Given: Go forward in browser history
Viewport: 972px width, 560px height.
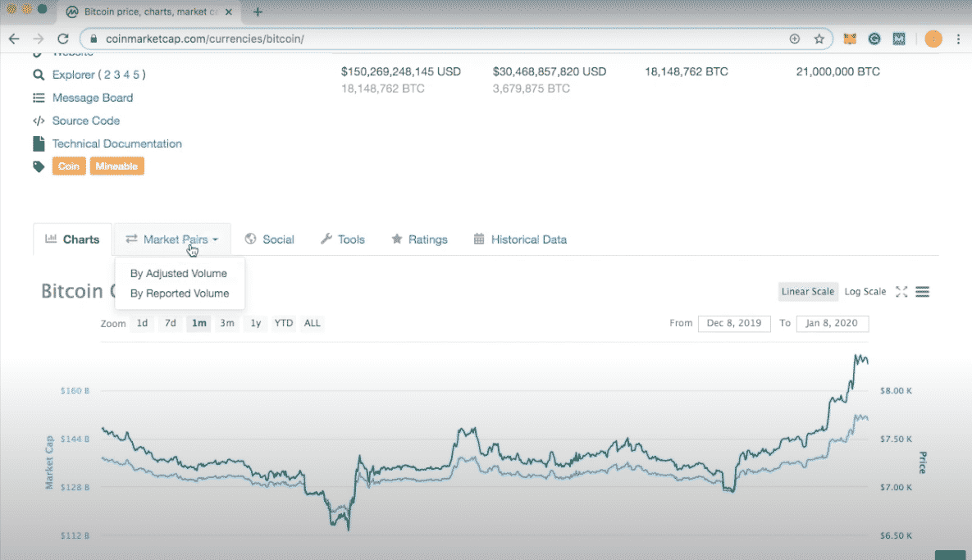Looking at the screenshot, I should pyautogui.click(x=39, y=39).
